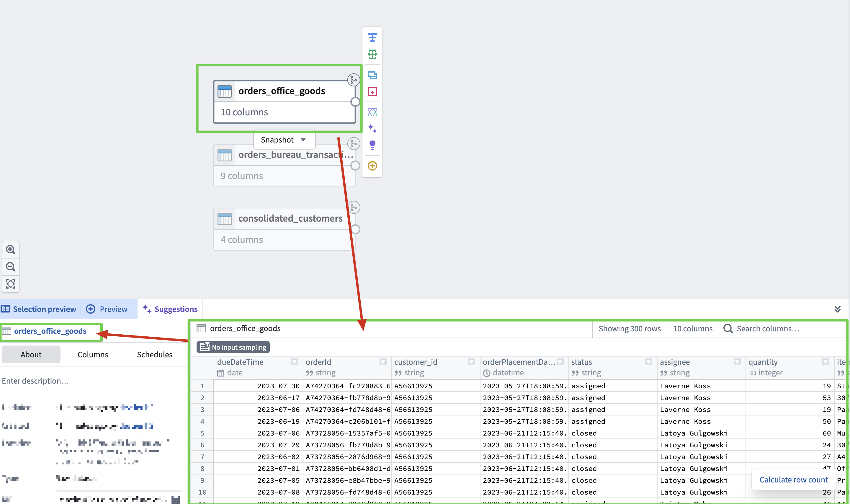Screen dimensions: 850x504
Task: Zoom in on the graph canvas
Action: coord(11,250)
